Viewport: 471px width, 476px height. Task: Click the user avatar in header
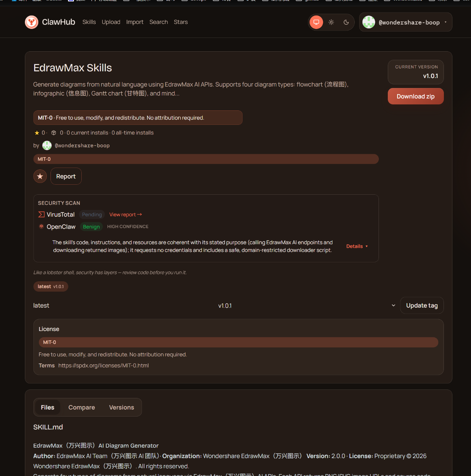point(368,22)
